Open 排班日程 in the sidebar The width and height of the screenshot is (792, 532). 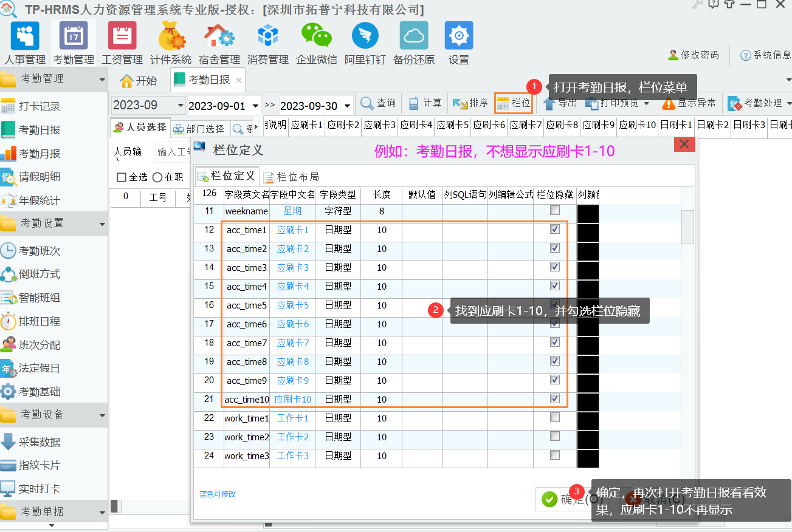click(x=40, y=321)
